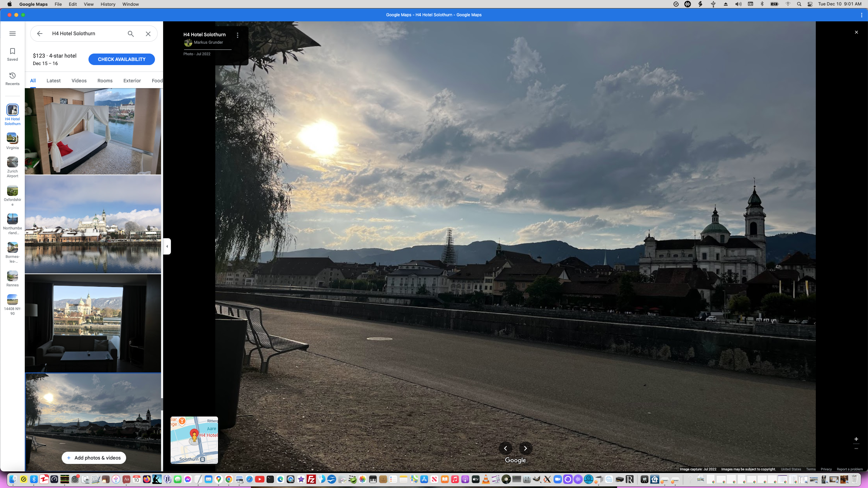Click the CHECK AVAILABILITY button
Viewport: 868px width, 488px height.
coord(121,59)
